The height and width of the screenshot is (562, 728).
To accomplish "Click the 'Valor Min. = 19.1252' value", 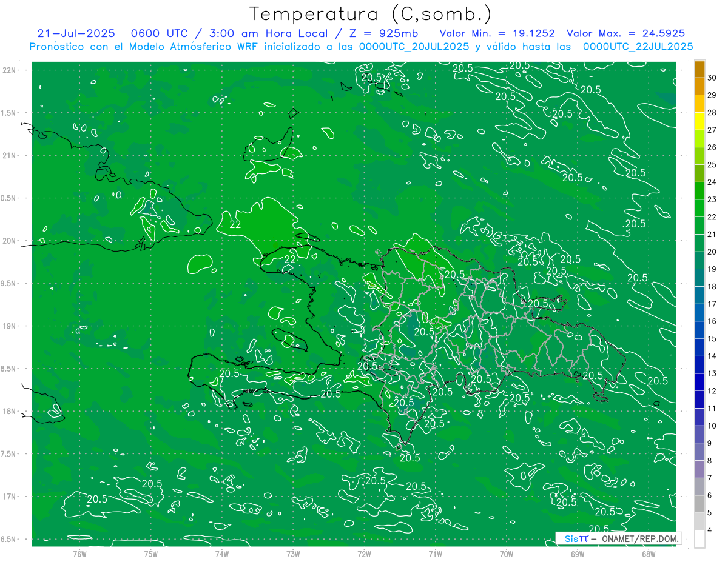I will [x=497, y=33].
